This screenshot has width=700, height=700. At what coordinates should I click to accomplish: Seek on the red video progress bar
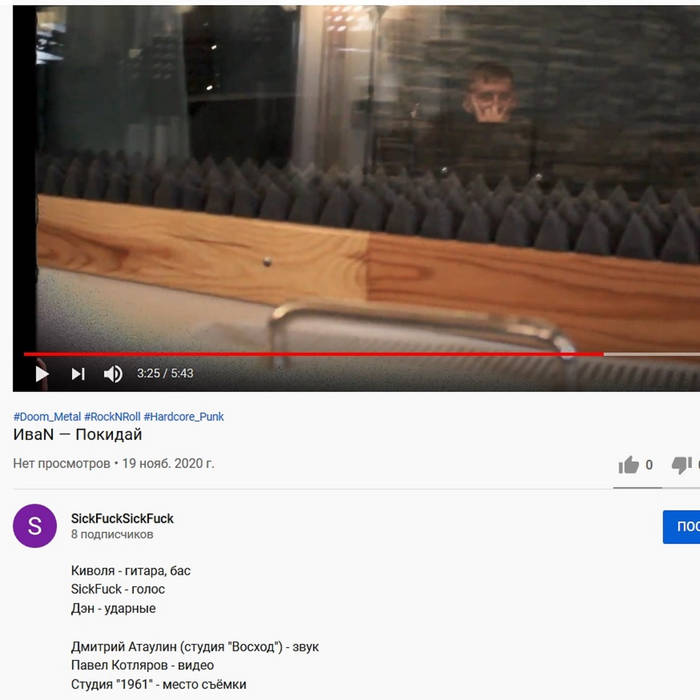(x=314, y=354)
